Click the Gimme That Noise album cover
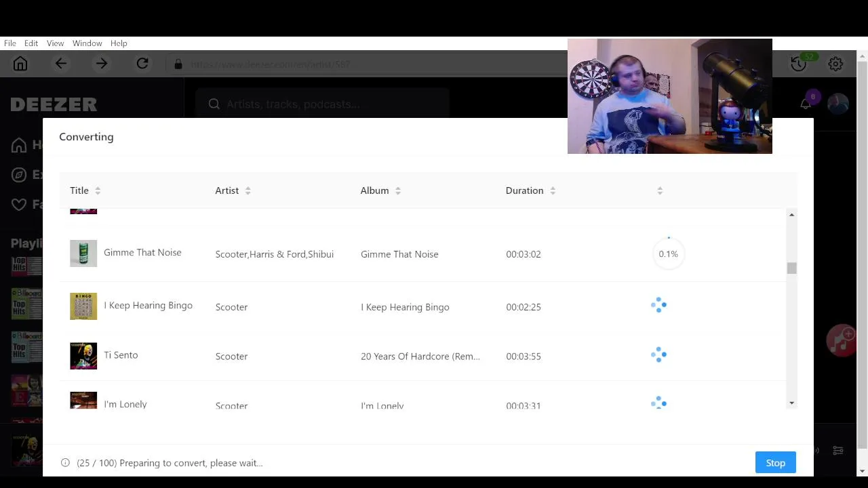Screen dimensions: 868x488 coord(83,253)
